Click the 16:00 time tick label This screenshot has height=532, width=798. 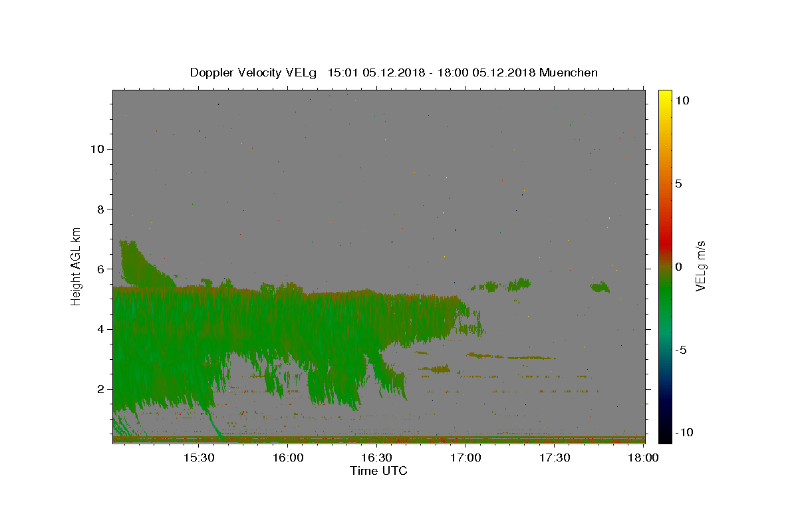coord(288,458)
